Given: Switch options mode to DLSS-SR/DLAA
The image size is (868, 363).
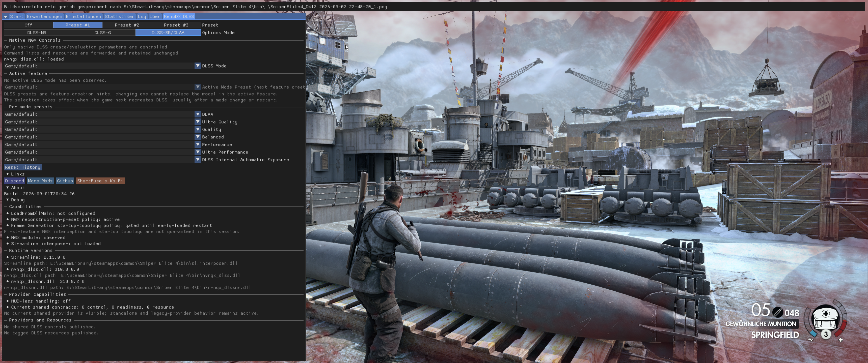Looking at the screenshot, I should (x=168, y=33).
